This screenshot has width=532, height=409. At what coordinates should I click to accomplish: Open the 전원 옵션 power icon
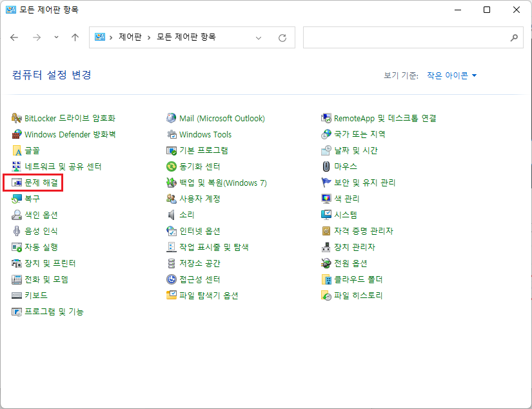coord(326,263)
